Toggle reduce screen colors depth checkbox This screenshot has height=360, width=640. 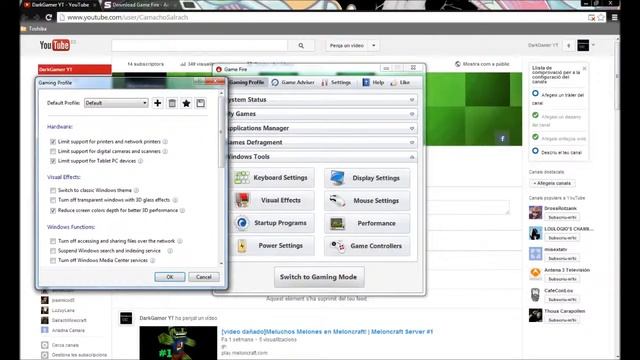point(53,211)
